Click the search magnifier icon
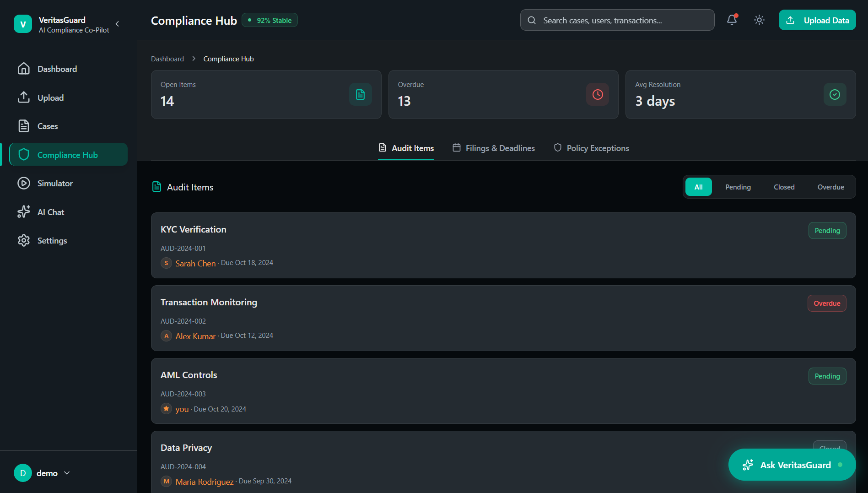The image size is (868, 493). [532, 20]
